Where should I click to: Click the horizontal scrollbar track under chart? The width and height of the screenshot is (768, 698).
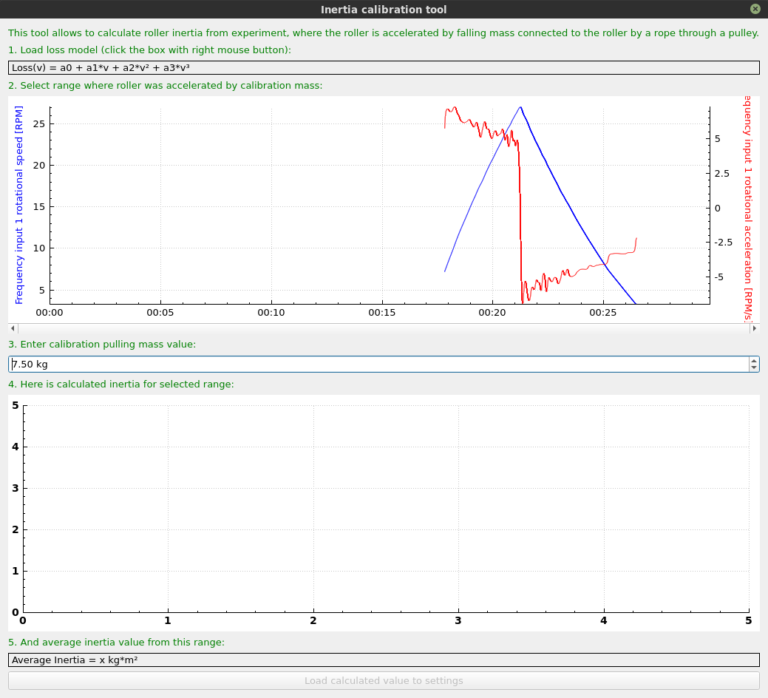[383, 327]
